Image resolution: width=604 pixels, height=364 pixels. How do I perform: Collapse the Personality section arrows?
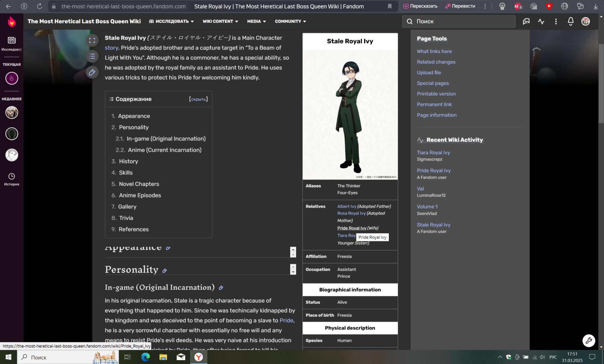(x=293, y=269)
